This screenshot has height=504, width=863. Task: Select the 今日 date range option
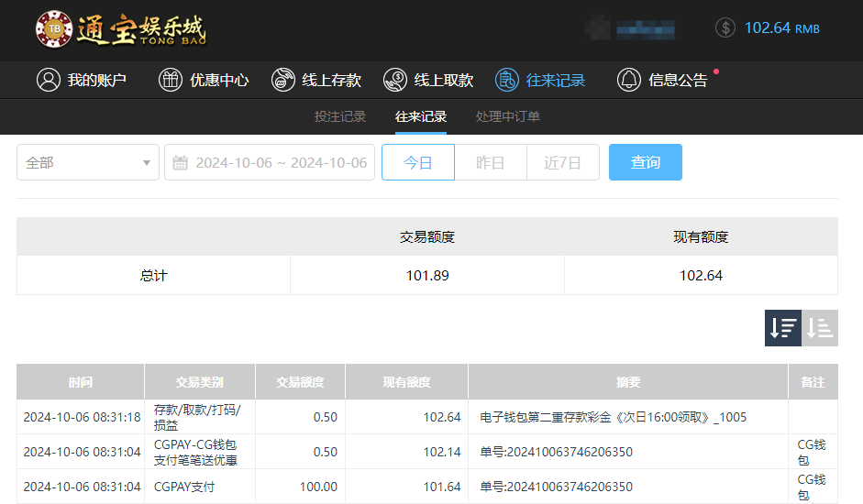pyautogui.click(x=418, y=162)
